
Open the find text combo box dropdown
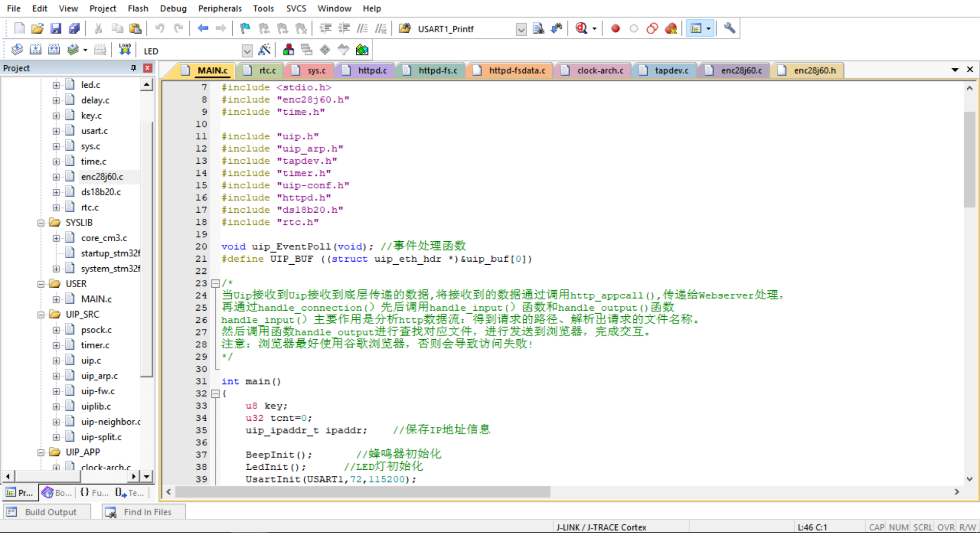tap(521, 29)
